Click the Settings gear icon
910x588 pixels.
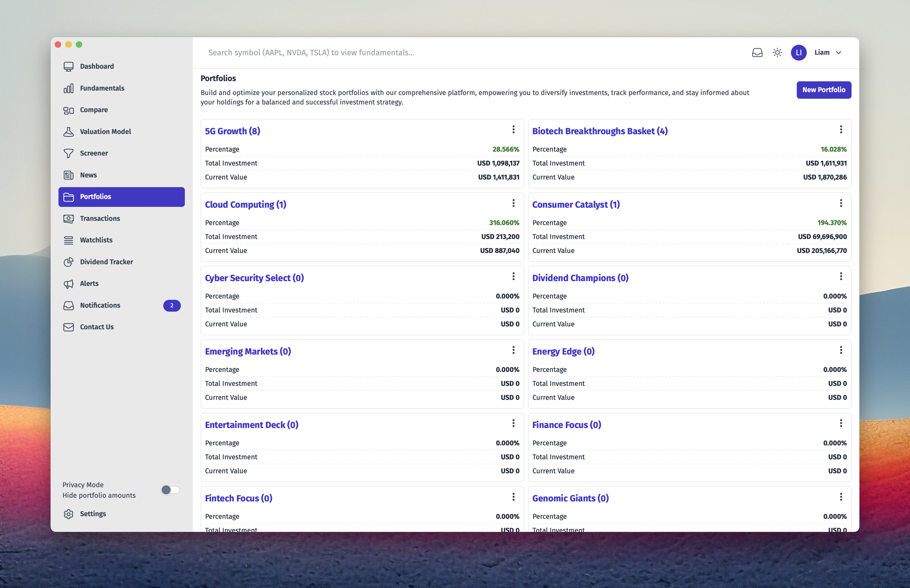(x=68, y=514)
